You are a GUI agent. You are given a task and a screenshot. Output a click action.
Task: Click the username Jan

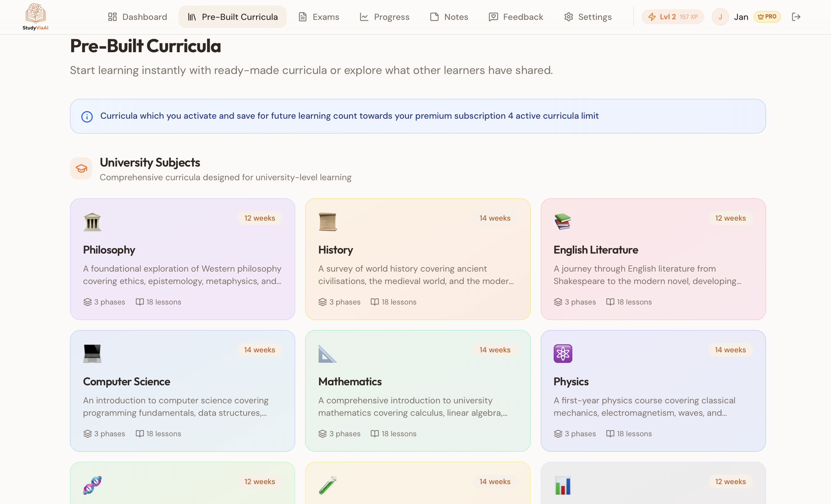tap(741, 17)
